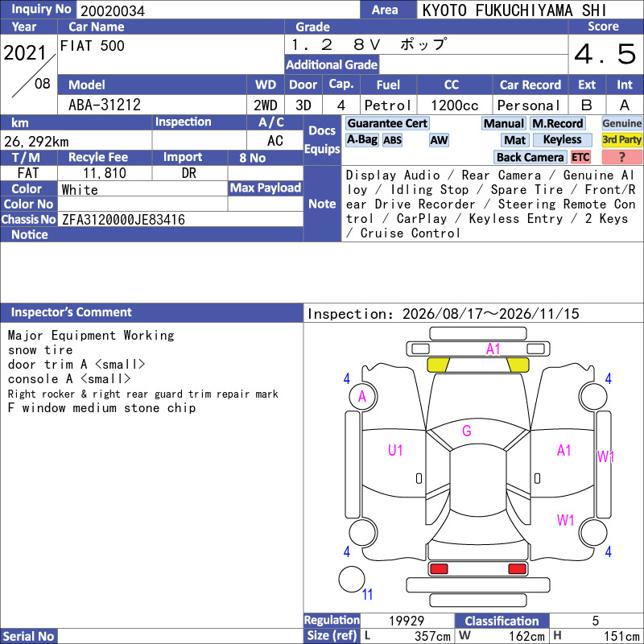Viewport: 644px width, 644px height.
Task: Click the ABS equipment badge
Action: click(392, 140)
